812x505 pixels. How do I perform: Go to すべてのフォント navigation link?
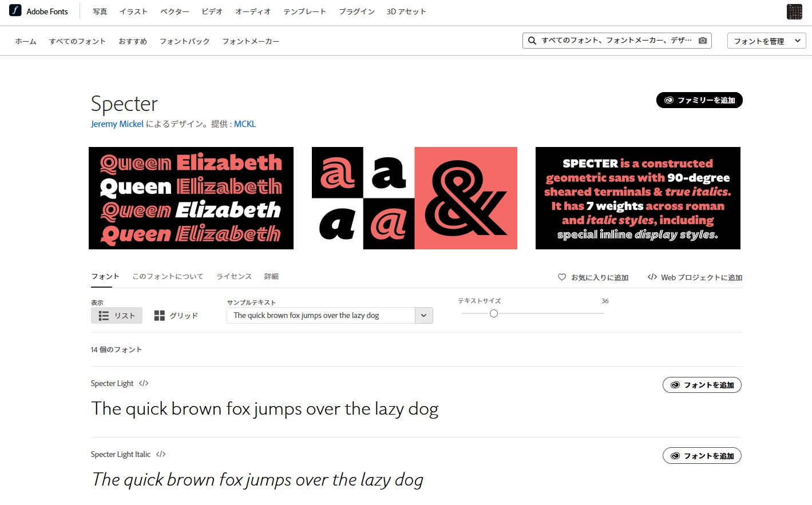tap(77, 41)
